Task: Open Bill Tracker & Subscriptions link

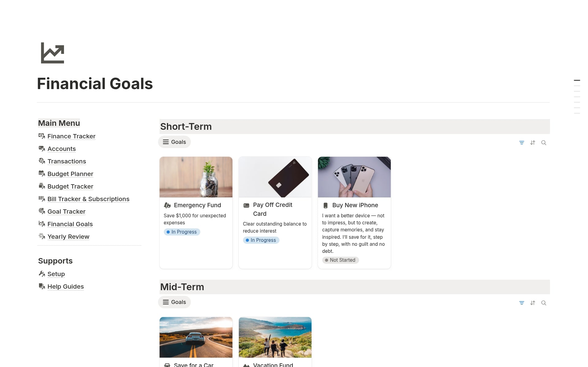Action: click(x=88, y=199)
